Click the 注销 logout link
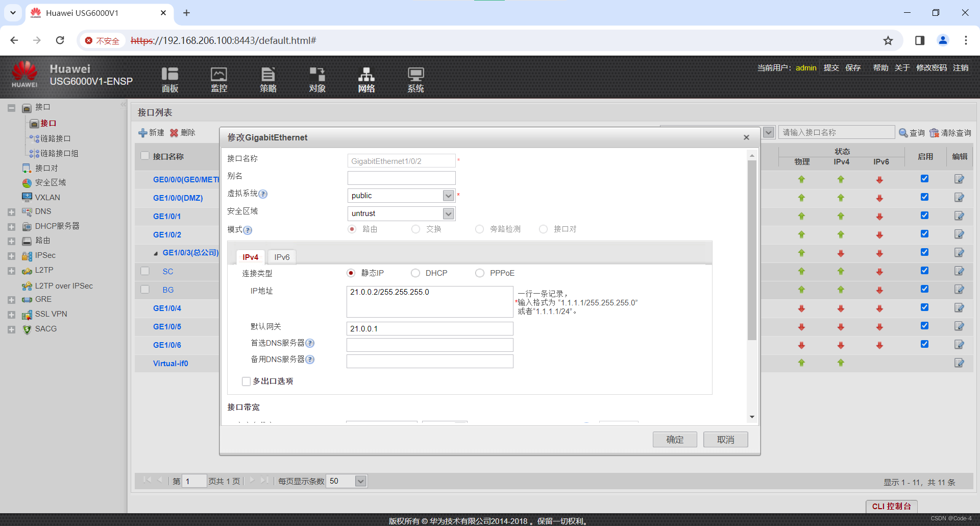980x526 pixels. [x=961, y=67]
